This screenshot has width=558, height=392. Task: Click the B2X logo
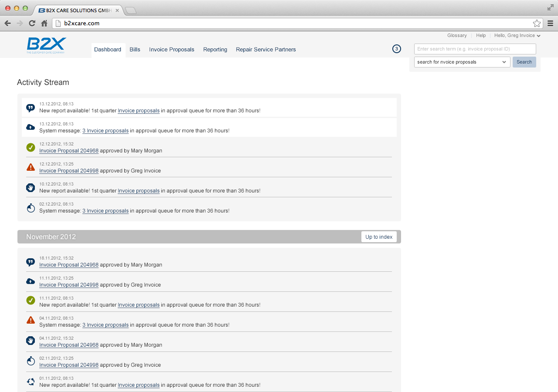[x=46, y=45]
